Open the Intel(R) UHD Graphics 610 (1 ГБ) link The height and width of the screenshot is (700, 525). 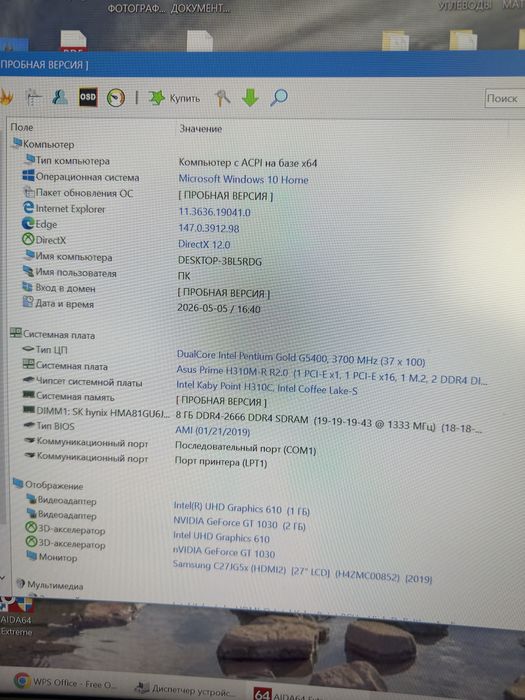(241, 508)
